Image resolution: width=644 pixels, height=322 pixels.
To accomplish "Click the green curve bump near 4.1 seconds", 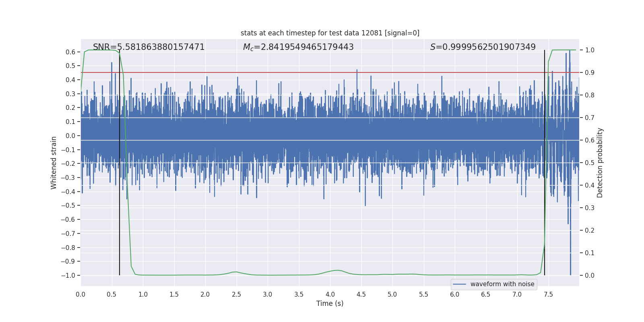I will 337,270.
